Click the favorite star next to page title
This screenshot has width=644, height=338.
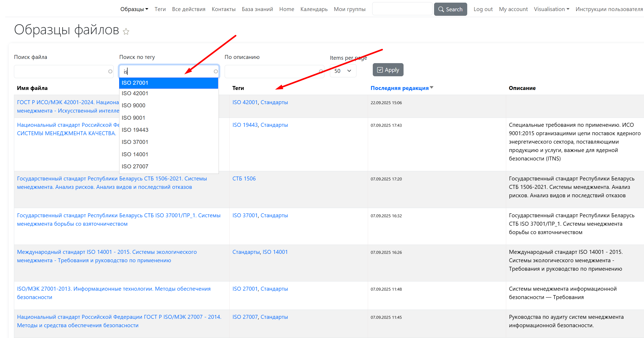[x=126, y=32]
